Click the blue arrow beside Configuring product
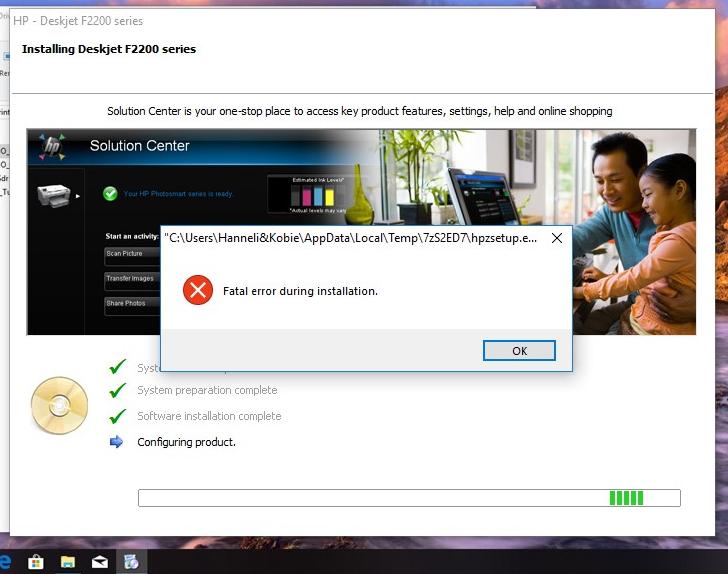The image size is (728, 574). point(116,442)
